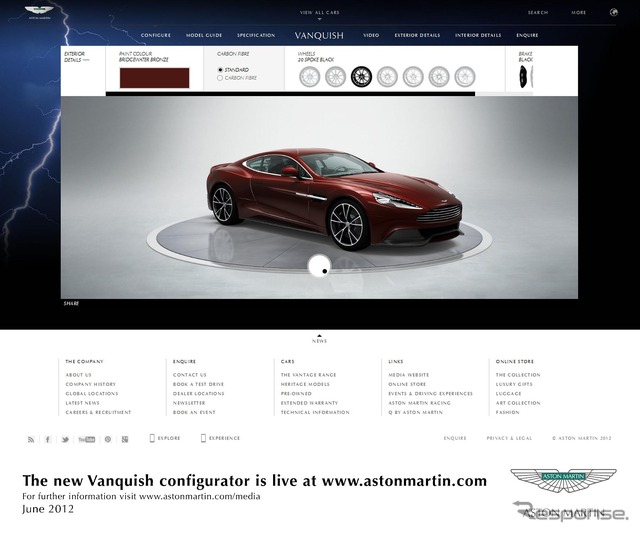Screen dimensions: 640x533
Task: Open Technical Information link
Action: [x=315, y=412]
